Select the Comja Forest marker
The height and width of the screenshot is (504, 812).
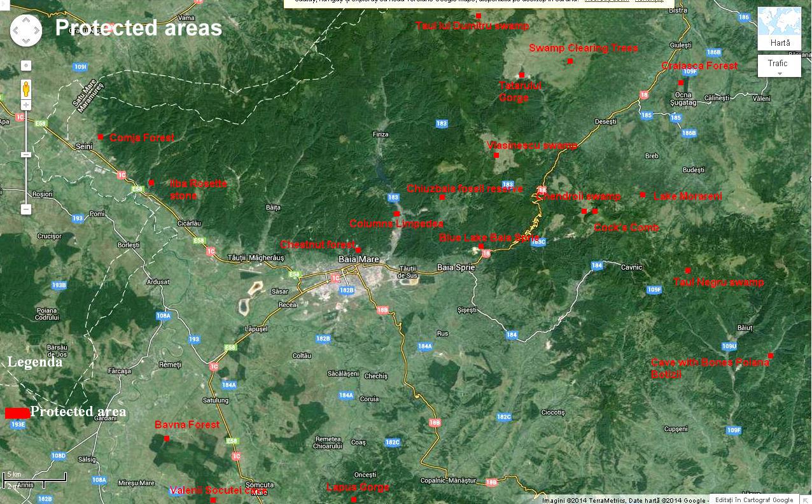(x=101, y=137)
